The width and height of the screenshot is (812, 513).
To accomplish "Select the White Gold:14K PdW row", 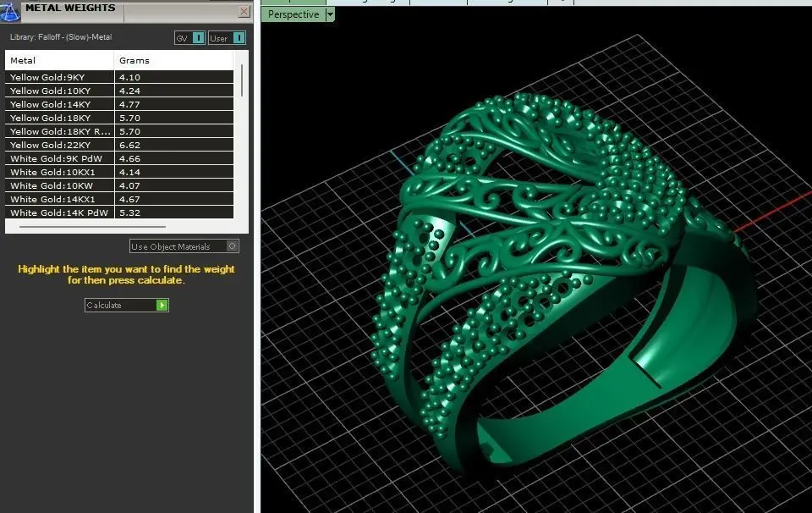I will [119, 212].
